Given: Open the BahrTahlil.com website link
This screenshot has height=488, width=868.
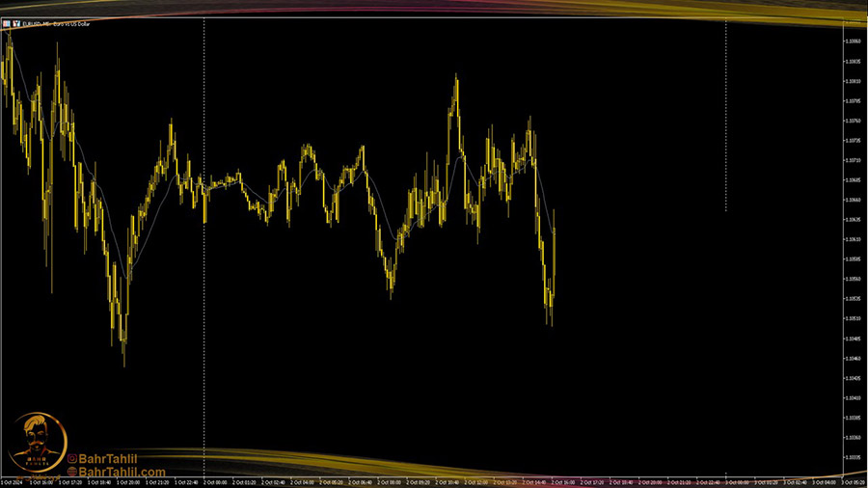Looking at the screenshot, I should pyautogui.click(x=122, y=472).
